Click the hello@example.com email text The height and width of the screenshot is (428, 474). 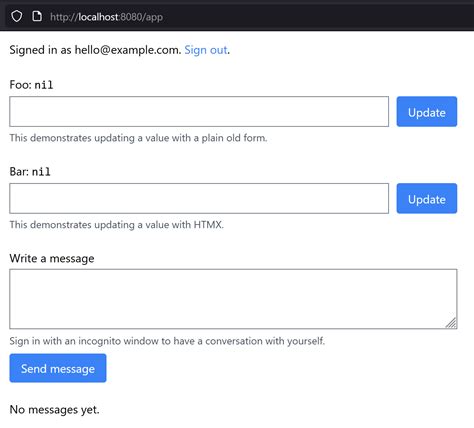pyautogui.click(x=127, y=50)
